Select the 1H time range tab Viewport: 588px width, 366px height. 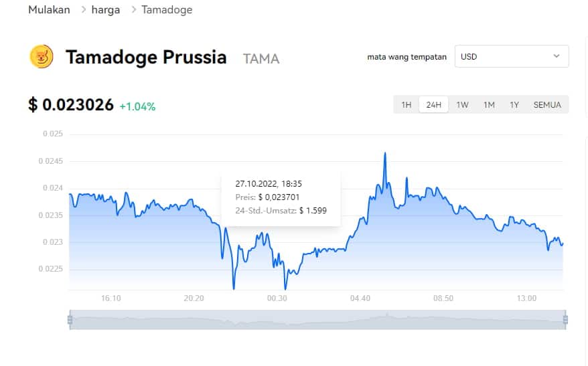[x=406, y=105]
